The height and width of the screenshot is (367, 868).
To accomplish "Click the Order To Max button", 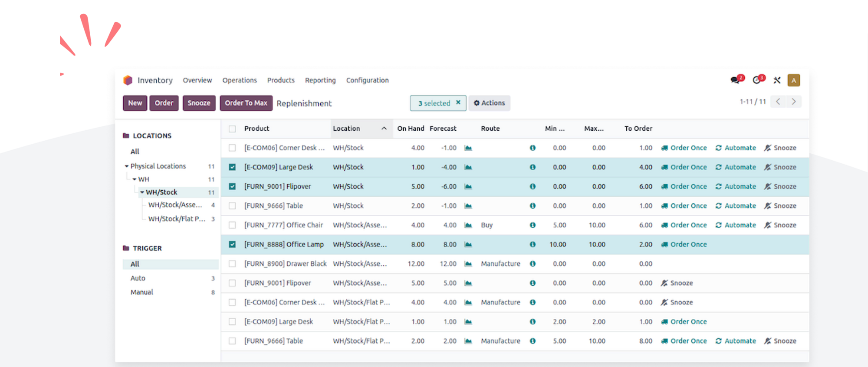I will coord(246,103).
